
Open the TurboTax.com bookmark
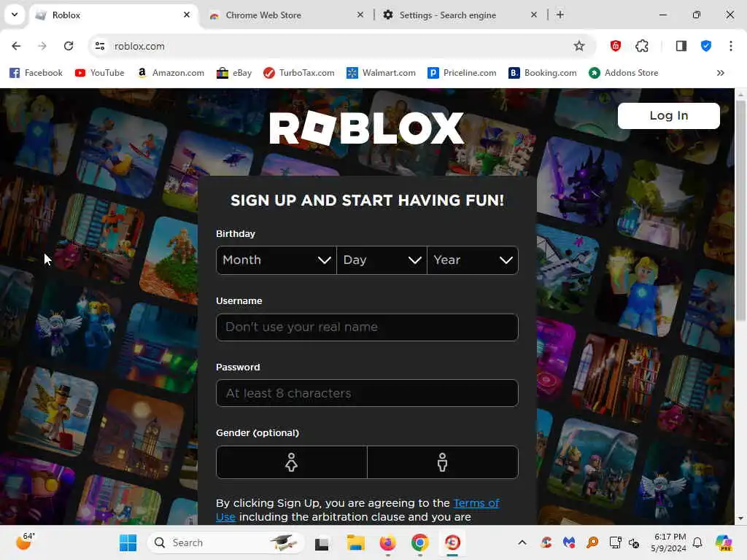pos(298,73)
